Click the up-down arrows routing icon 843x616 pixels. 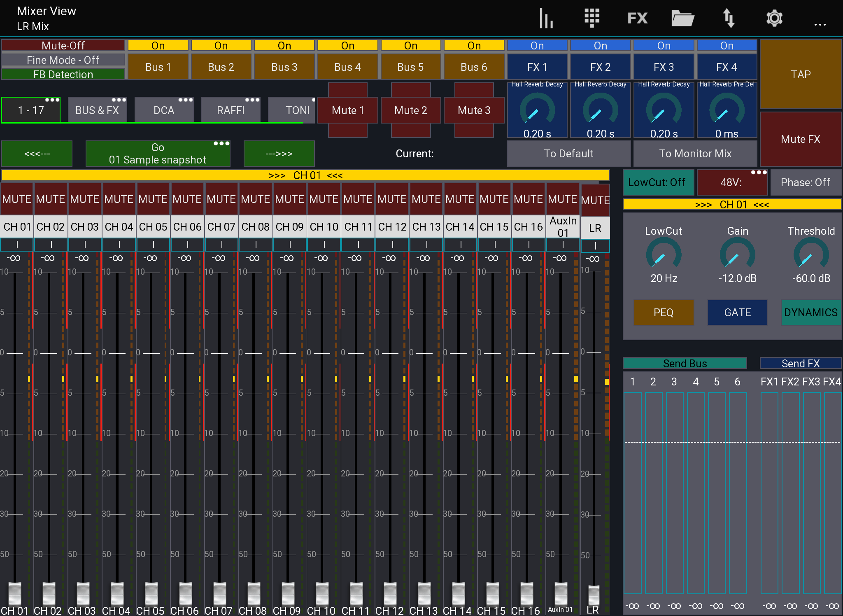(729, 19)
